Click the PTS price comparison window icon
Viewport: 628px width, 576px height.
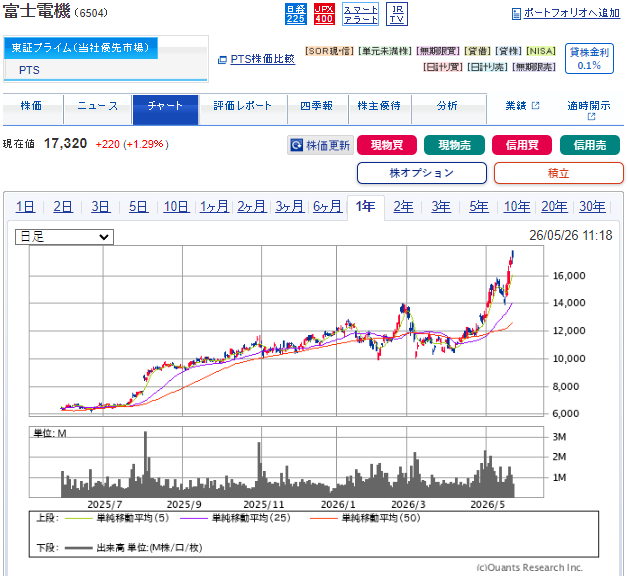pyautogui.click(x=222, y=60)
